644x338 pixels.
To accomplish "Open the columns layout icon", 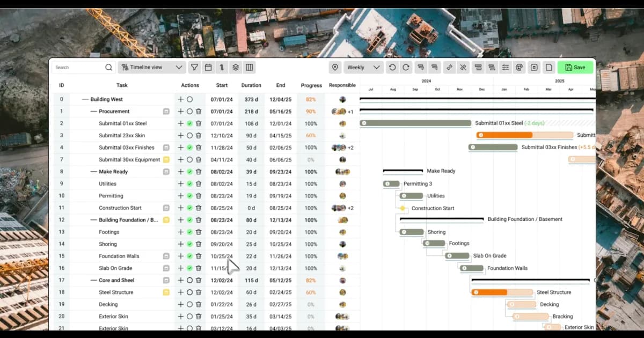I will coord(249,68).
